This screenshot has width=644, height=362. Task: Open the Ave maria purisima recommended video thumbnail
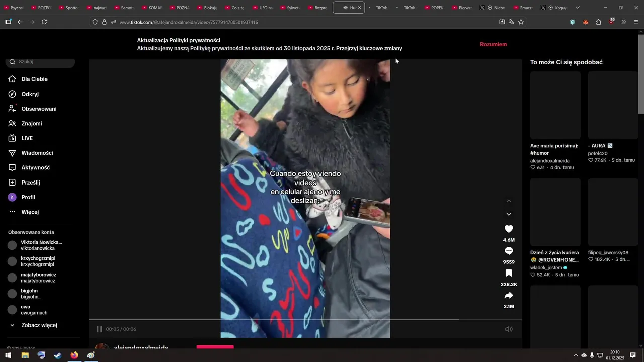(x=555, y=105)
